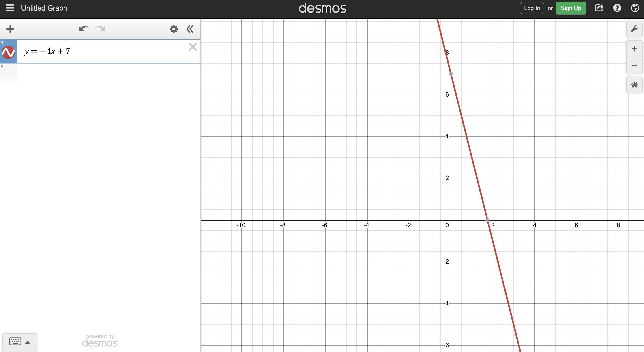Click the Add Item plus button

(x=10, y=29)
